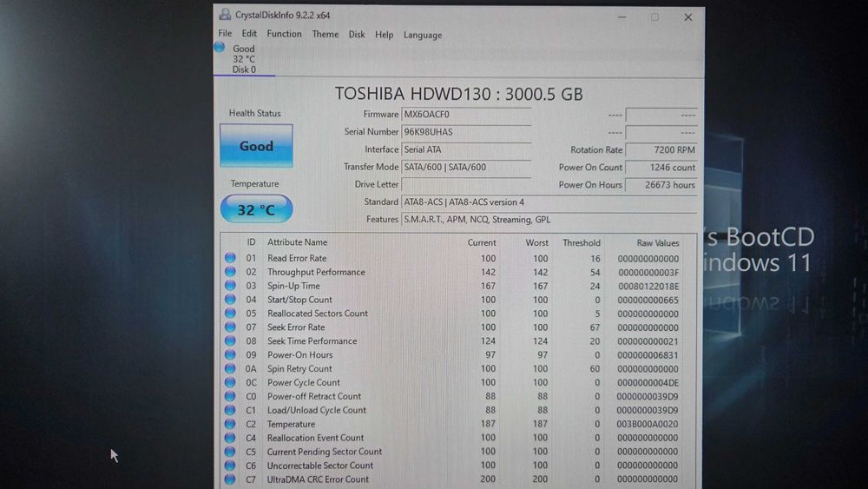868x489 pixels.
Task: Click raw value 00080122018E
Action: pyautogui.click(x=648, y=287)
